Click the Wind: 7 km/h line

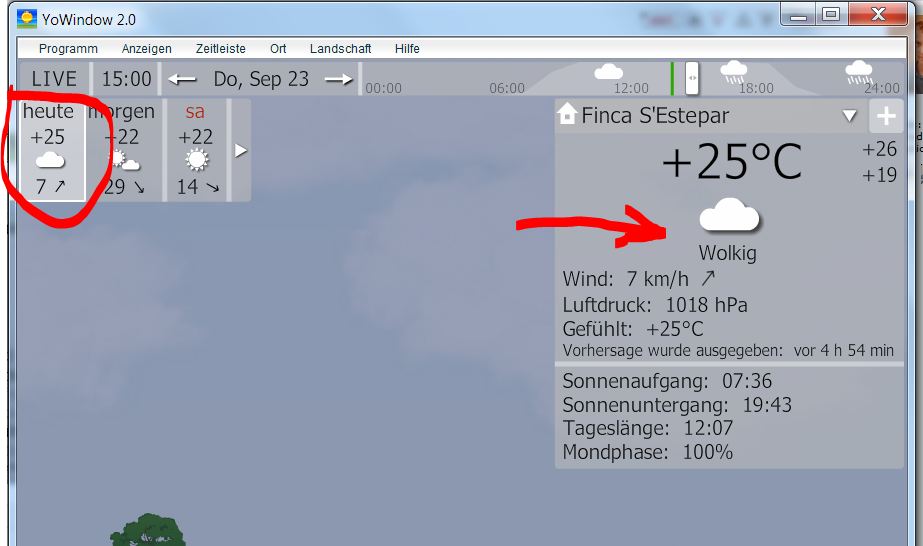(x=639, y=278)
